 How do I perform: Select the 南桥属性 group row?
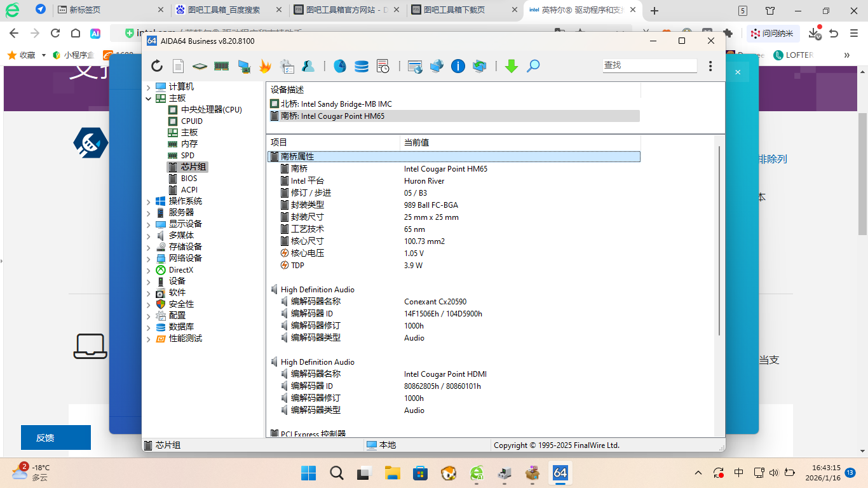click(454, 156)
